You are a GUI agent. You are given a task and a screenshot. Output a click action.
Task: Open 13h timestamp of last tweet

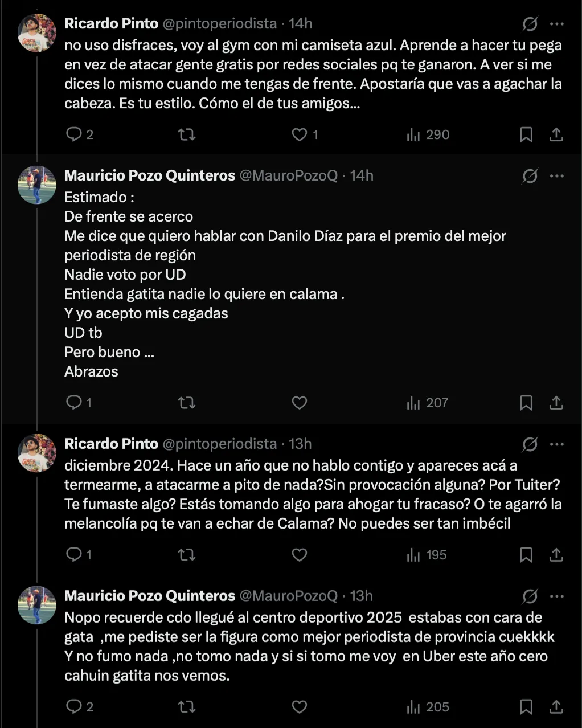[362, 596]
